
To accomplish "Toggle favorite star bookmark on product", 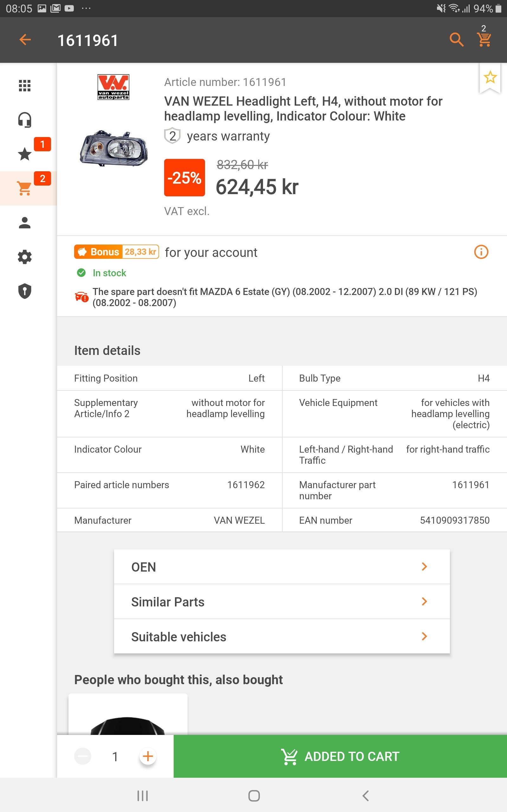I will (490, 77).
